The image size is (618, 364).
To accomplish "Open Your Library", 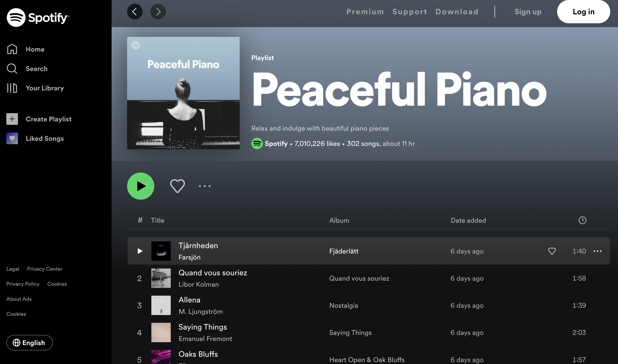I will [35, 88].
